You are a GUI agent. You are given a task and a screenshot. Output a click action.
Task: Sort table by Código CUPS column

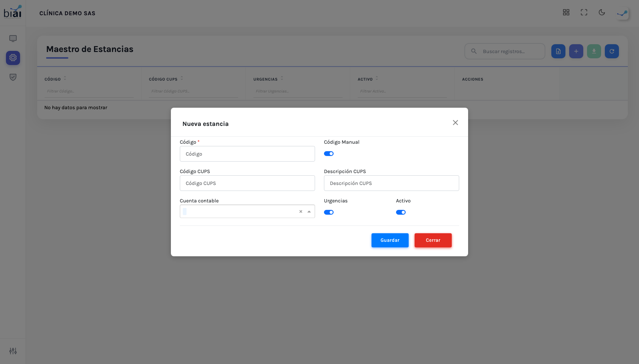[x=182, y=78]
